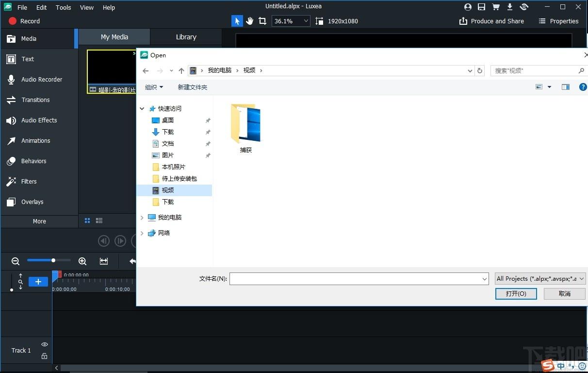Select the arrow pointer tool
This screenshot has height=373, width=588.
(237, 21)
